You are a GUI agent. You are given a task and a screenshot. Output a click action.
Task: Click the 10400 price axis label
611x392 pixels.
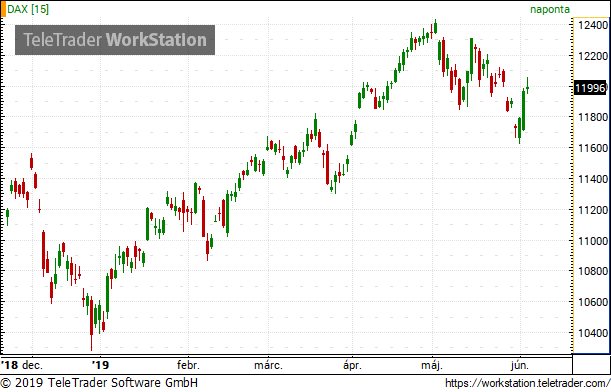pos(593,333)
